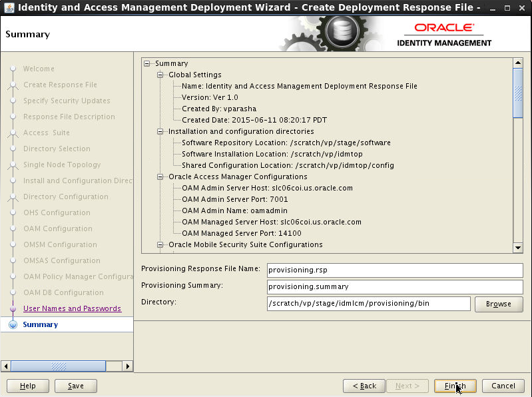Click the Welcome step bullet icon

point(13,69)
